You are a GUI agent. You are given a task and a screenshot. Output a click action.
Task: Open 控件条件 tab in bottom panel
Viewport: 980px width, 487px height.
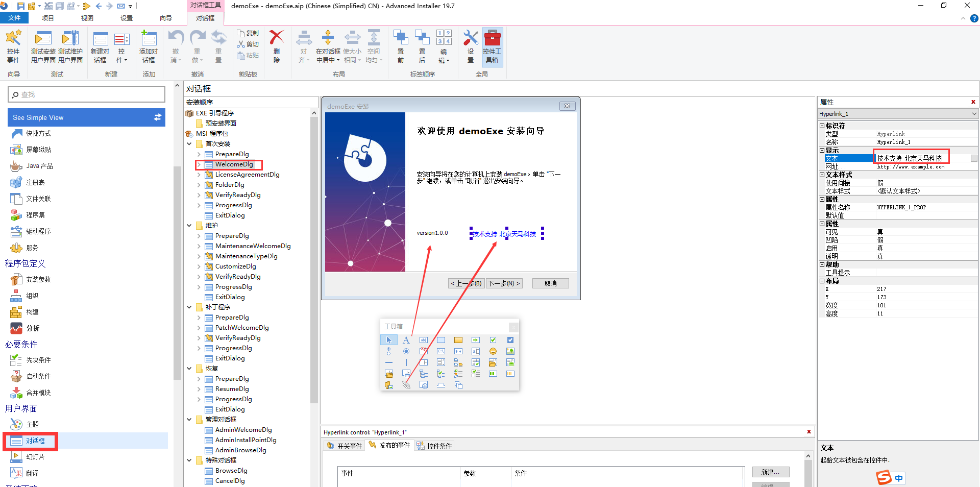[x=434, y=446]
